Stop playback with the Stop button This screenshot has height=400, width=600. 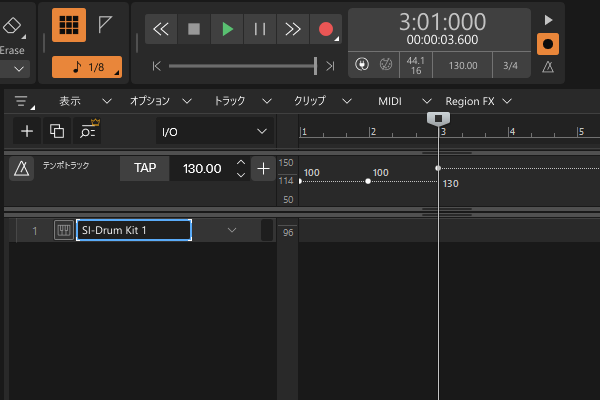pos(194,29)
